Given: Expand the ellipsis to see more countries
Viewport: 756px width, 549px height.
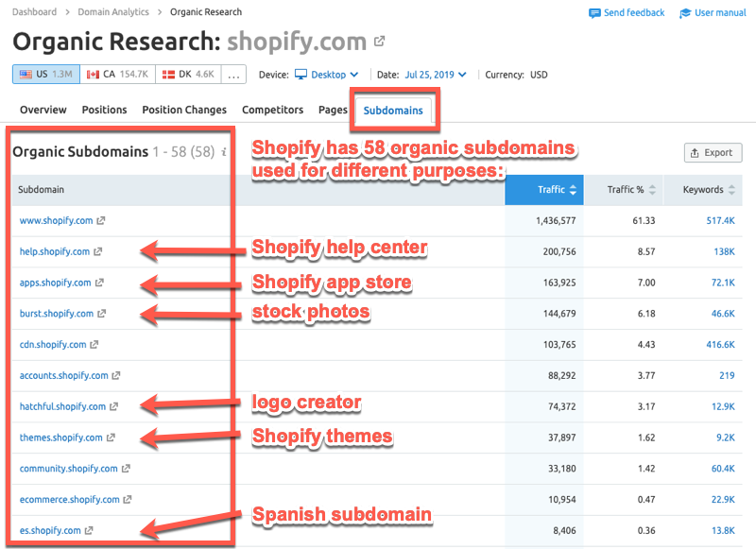Looking at the screenshot, I should (x=233, y=74).
